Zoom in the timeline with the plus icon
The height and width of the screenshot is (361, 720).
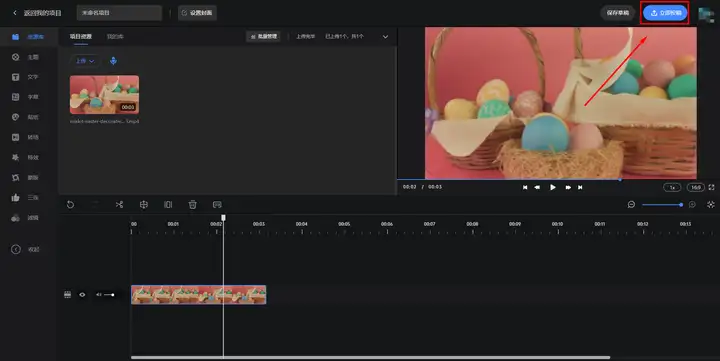click(x=692, y=205)
